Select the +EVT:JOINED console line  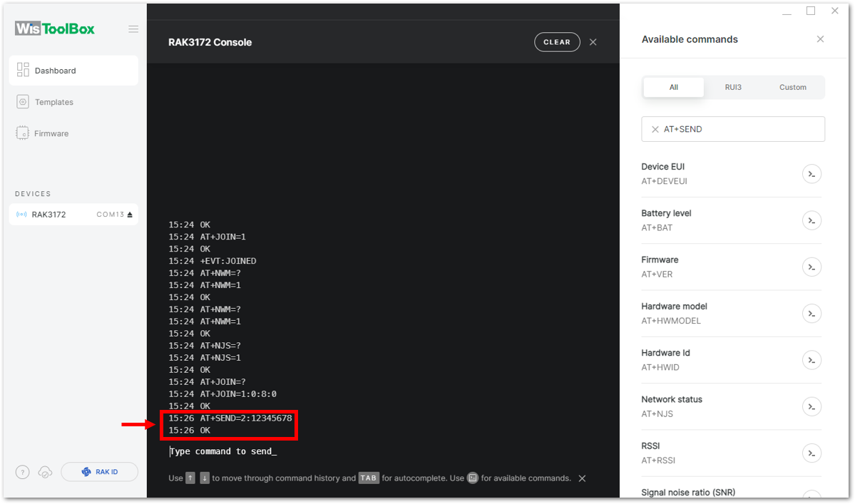(212, 261)
